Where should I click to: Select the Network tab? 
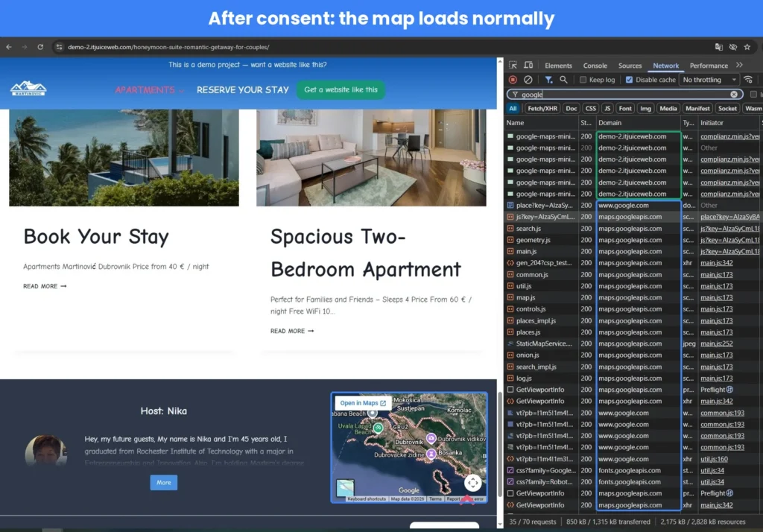(x=665, y=66)
